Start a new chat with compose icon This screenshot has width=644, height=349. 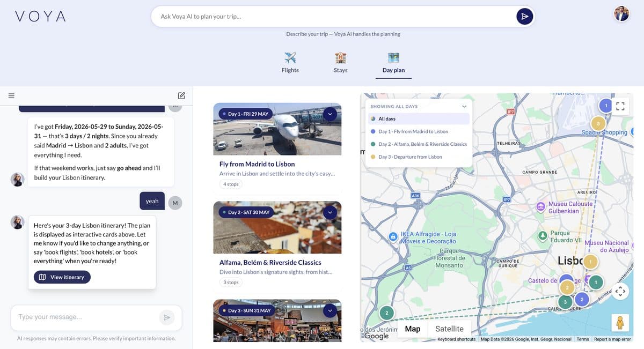point(181,96)
